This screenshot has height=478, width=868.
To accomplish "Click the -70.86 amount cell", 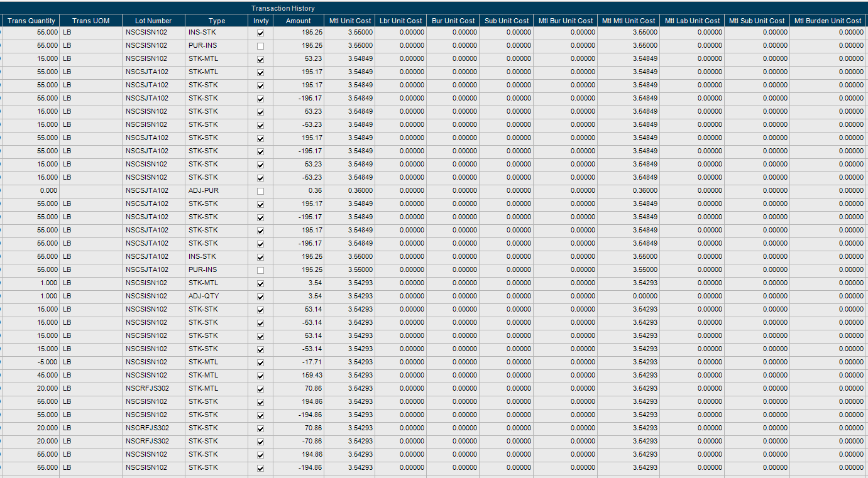I will coord(299,442).
